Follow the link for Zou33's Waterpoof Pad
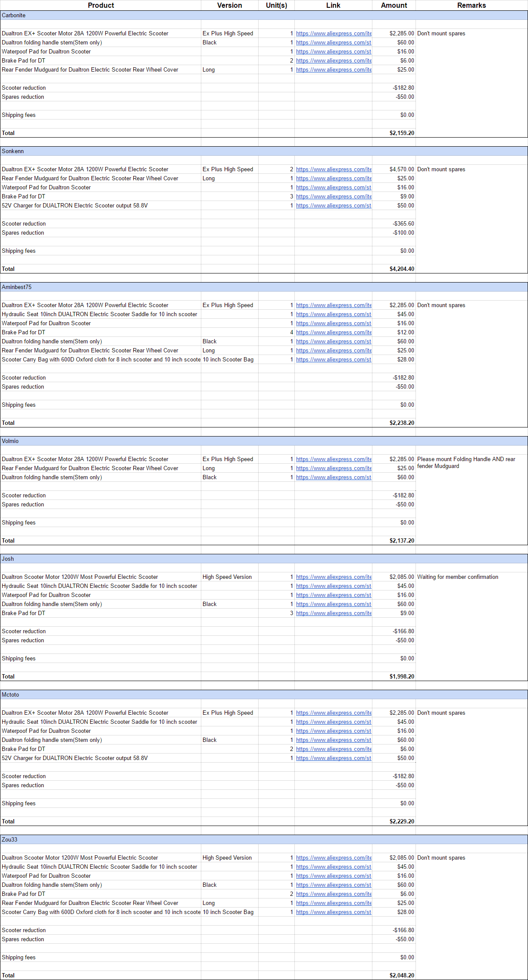The height and width of the screenshot is (980, 528). click(x=334, y=876)
